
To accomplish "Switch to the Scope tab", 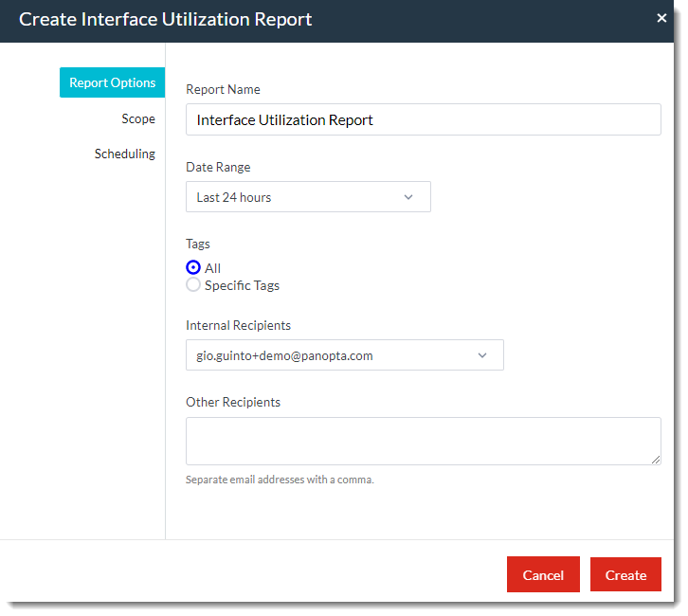I will [137, 118].
